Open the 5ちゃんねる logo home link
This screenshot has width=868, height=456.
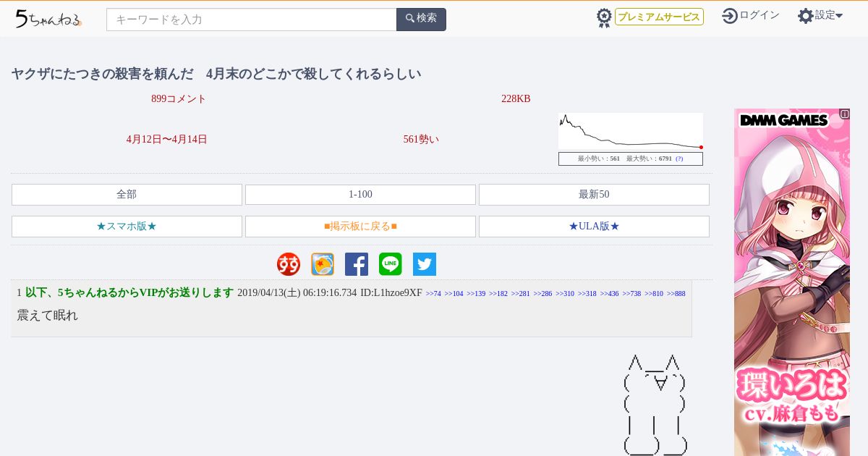[48, 19]
